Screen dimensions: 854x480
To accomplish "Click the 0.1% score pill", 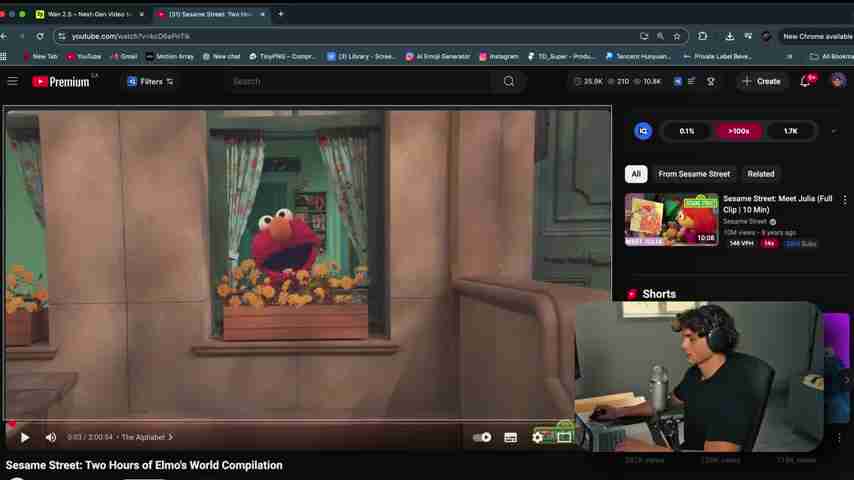I will click(687, 131).
